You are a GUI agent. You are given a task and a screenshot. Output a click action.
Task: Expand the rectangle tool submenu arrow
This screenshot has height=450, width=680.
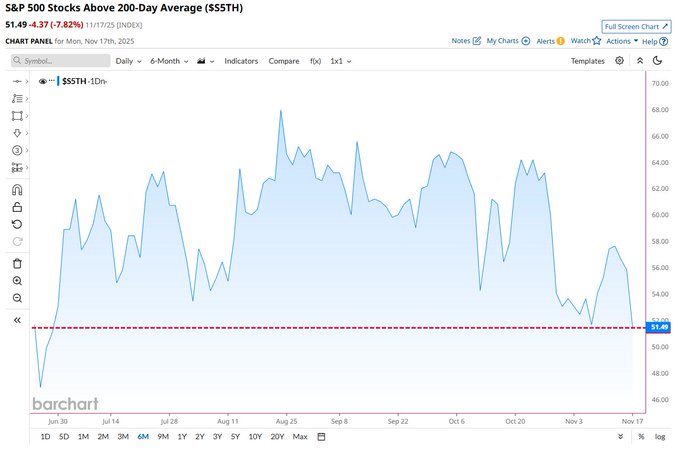(x=27, y=116)
